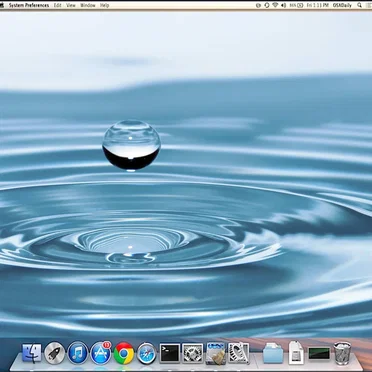
Task: Open the Help menu
Action: click(x=104, y=5)
